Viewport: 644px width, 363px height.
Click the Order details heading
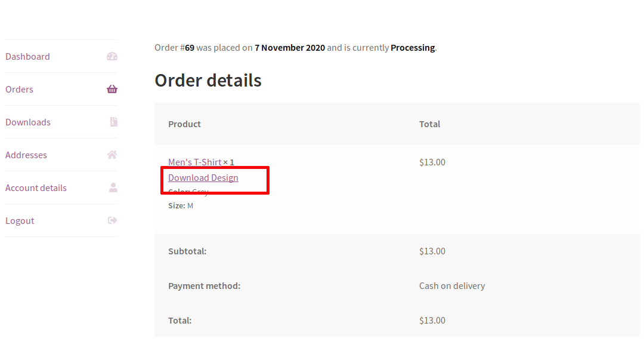click(x=208, y=80)
